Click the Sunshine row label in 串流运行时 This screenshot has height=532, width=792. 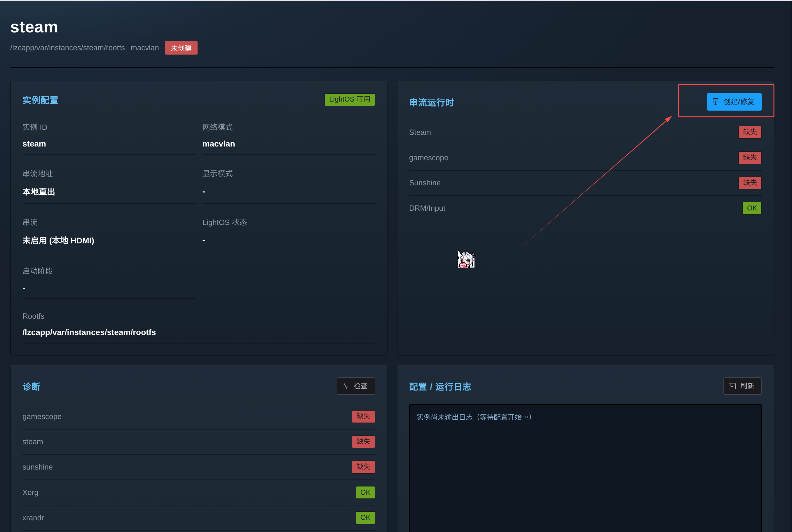click(425, 183)
